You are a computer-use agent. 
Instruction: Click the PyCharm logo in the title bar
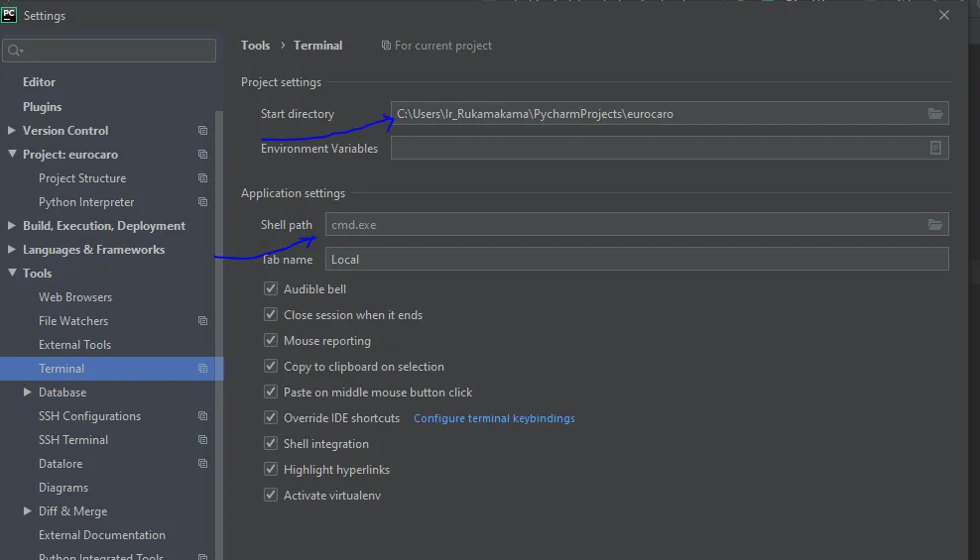(10, 15)
